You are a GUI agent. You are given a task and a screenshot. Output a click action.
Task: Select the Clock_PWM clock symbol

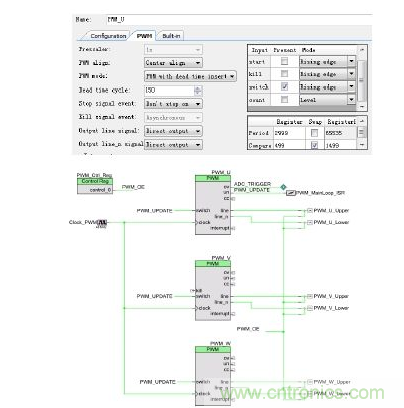(x=102, y=223)
